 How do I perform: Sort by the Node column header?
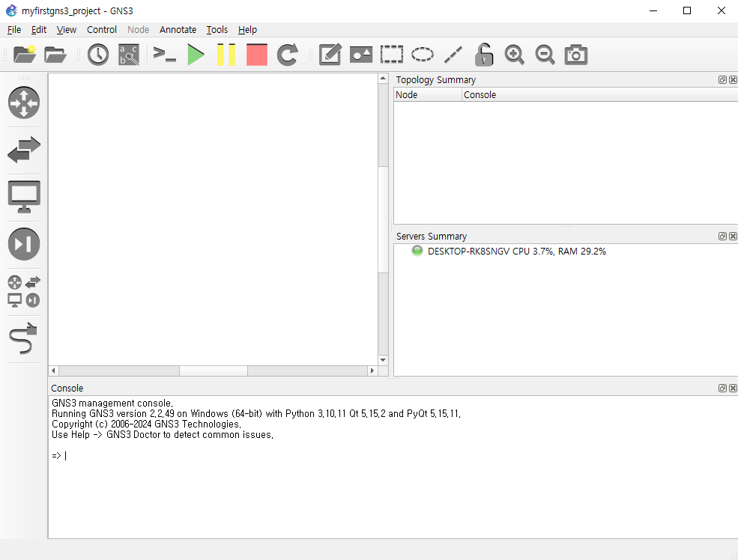tap(428, 95)
